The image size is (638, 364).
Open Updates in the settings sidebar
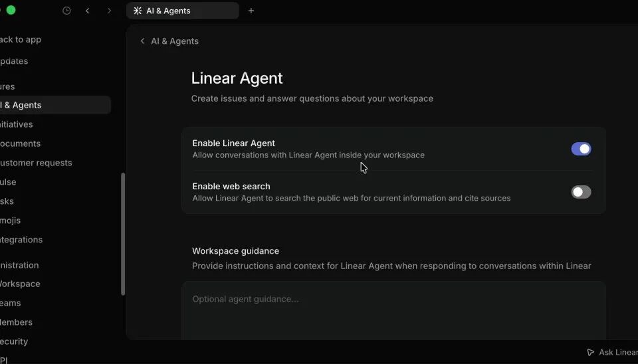point(14,61)
